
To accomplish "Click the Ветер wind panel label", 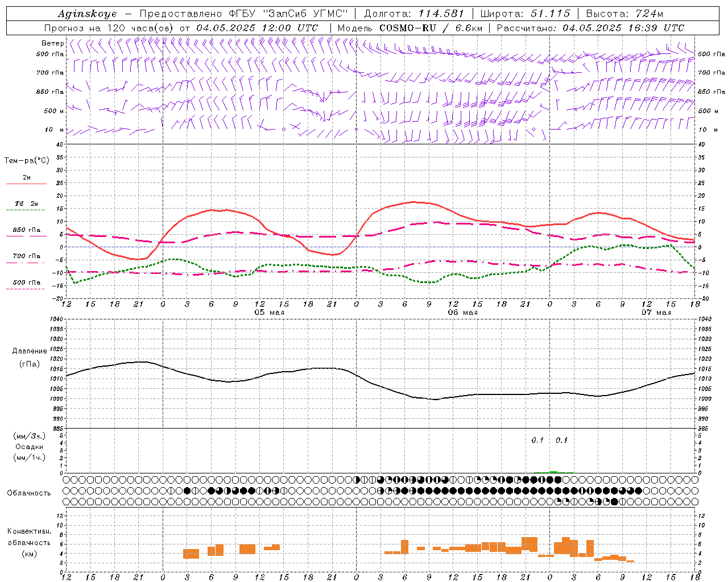I will (53, 43).
